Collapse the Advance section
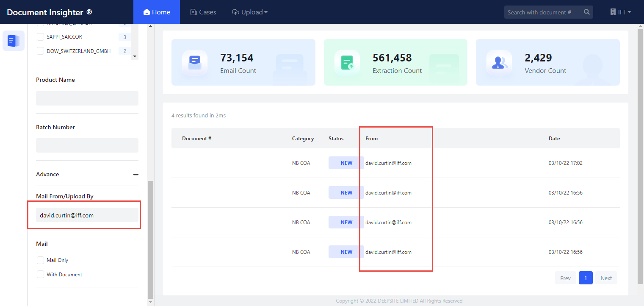 point(135,175)
